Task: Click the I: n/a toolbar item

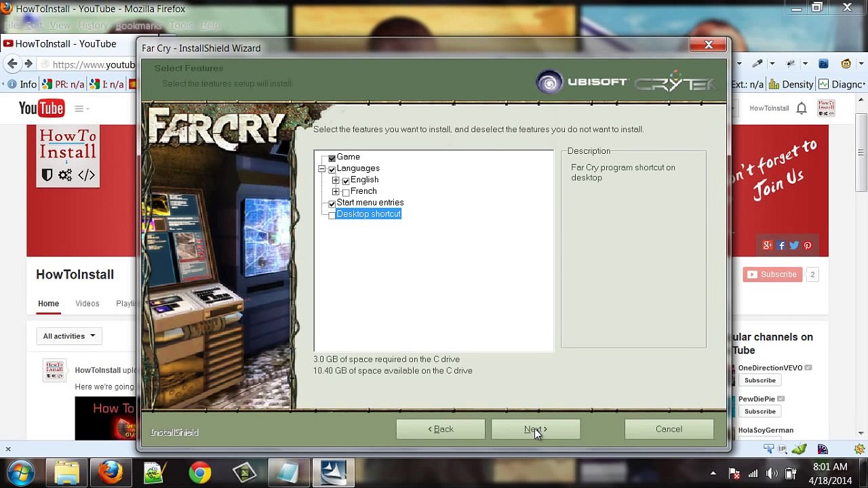Action: [x=106, y=85]
